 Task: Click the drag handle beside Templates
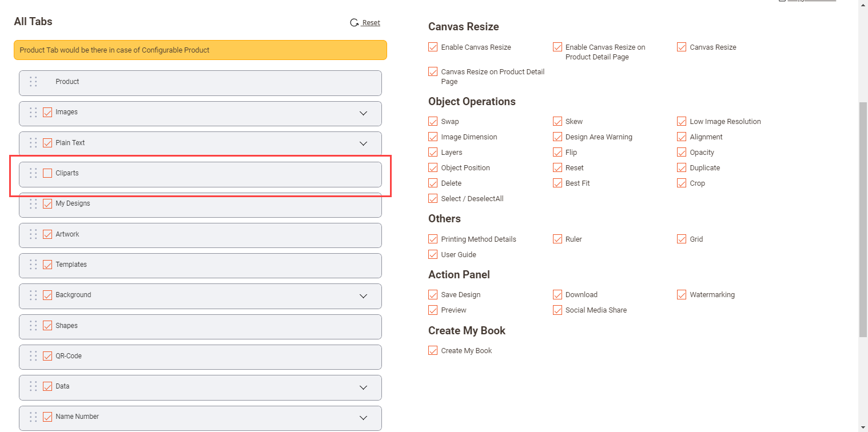[33, 265]
